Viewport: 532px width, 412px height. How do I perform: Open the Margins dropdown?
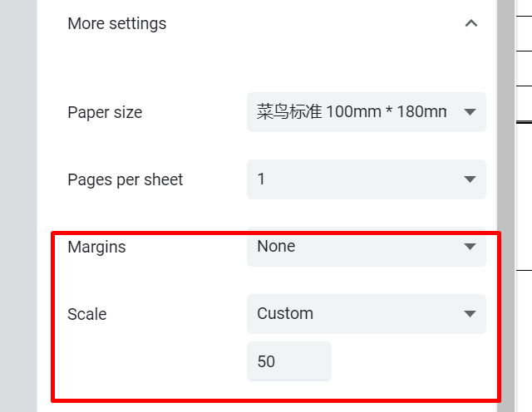pyautogui.click(x=366, y=247)
